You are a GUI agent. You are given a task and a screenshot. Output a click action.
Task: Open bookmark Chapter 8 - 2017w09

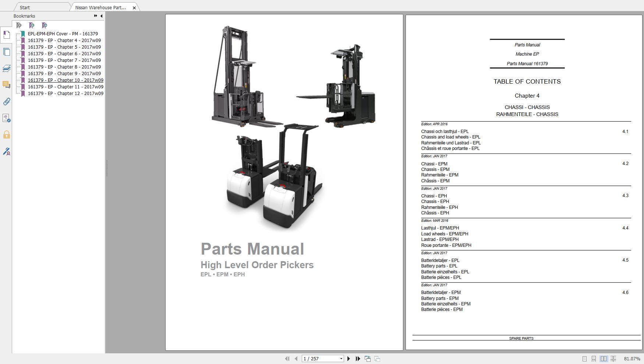click(x=64, y=67)
